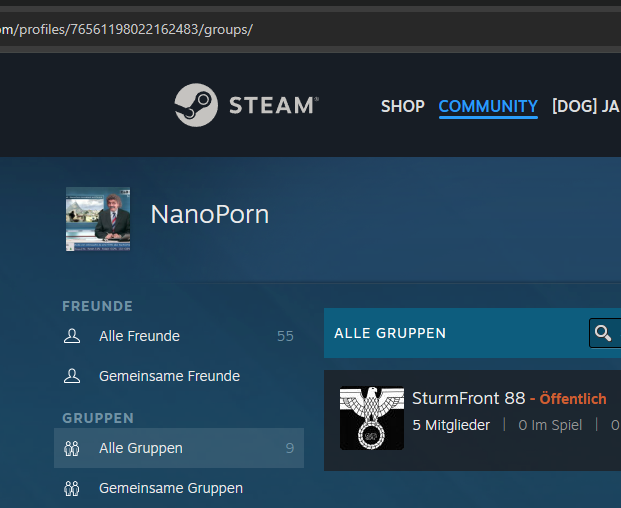This screenshot has width=621, height=508.
Task: Open the COMMUNITY menu
Action: click(x=488, y=106)
